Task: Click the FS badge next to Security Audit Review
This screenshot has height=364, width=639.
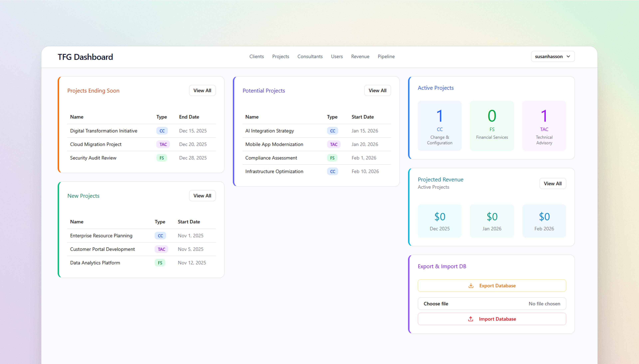Action: tap(161, 158)
